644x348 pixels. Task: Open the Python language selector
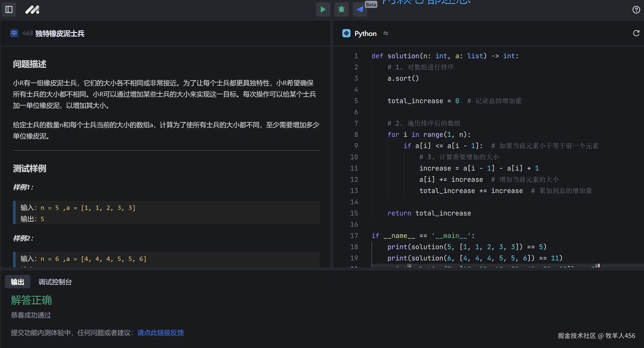[365, 33]
